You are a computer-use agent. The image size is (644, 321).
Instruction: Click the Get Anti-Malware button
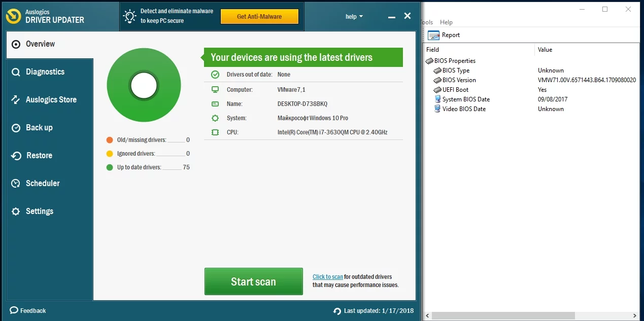(x=259, y=17)
